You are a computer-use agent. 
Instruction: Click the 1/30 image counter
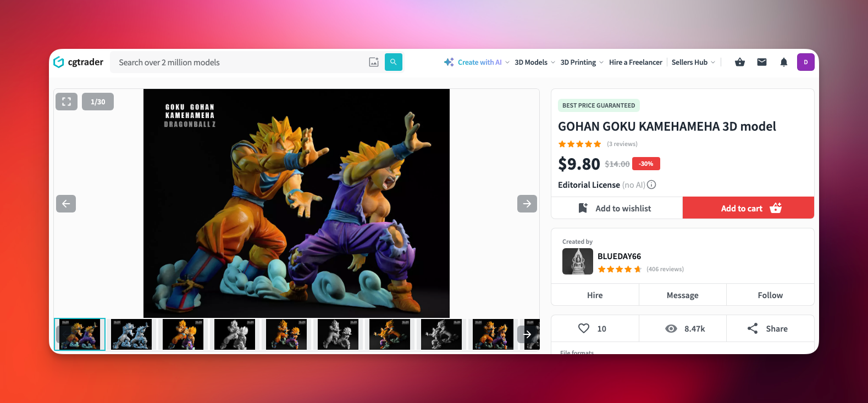[98, 102]
